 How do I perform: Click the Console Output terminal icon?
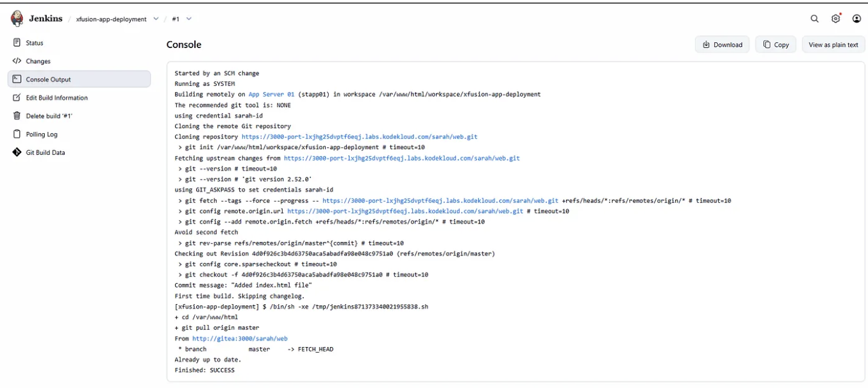pyautogui.click(x=17, y=79)
